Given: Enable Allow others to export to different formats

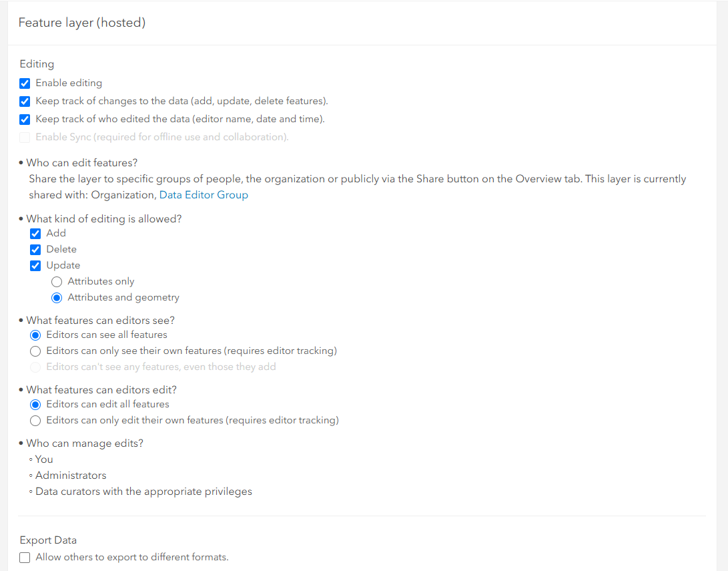Looking at the screenshot, I should tap(25, 557).
